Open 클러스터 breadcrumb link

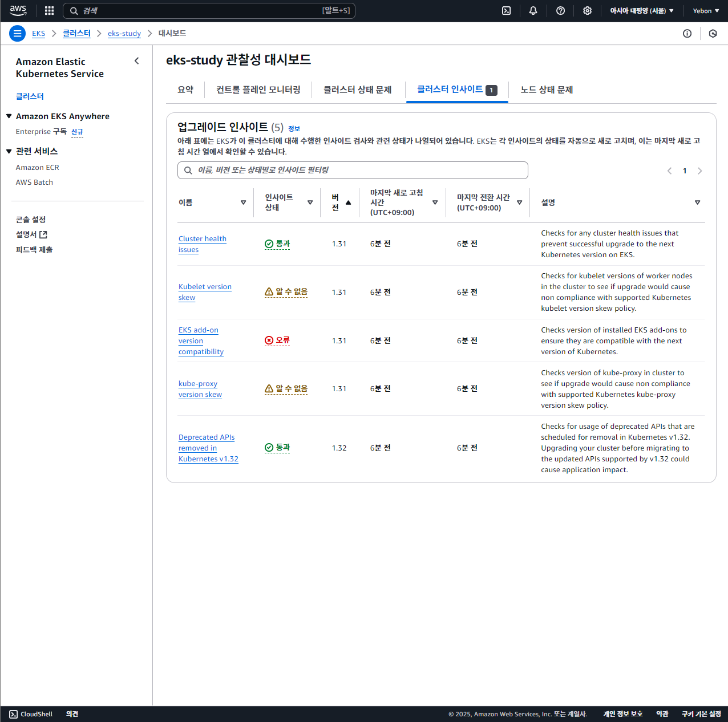[x=76, y=34]
